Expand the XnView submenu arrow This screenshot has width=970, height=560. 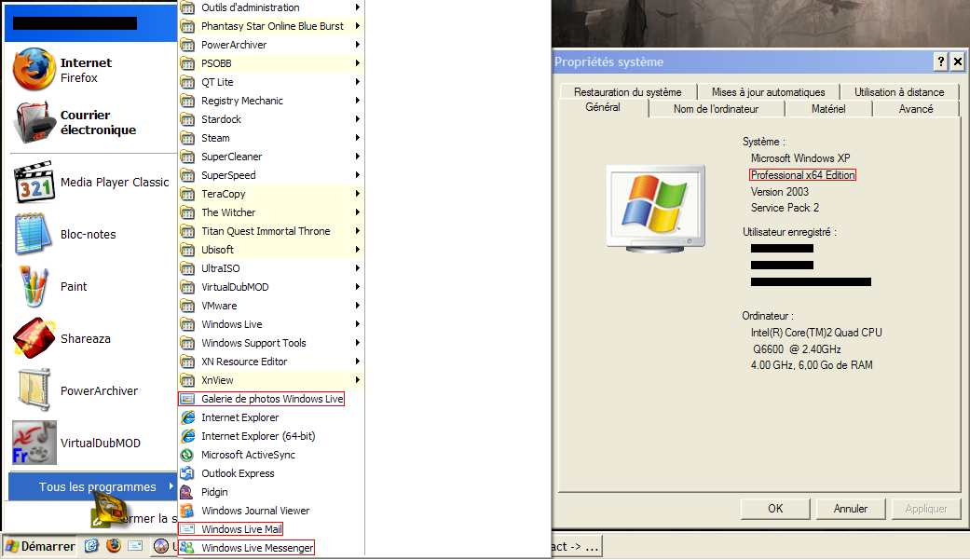coord(358,380)
